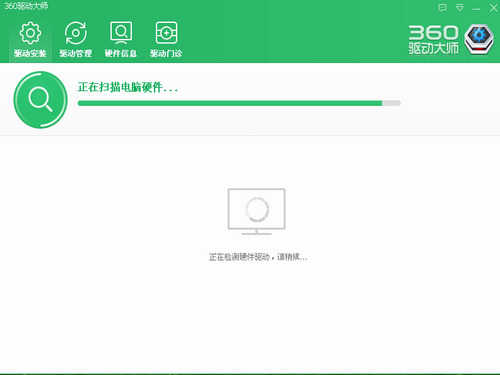This screenshot has width=500, height=375.
Task: Click the 360驱动大师 window title text
Action: pos(26,6)
